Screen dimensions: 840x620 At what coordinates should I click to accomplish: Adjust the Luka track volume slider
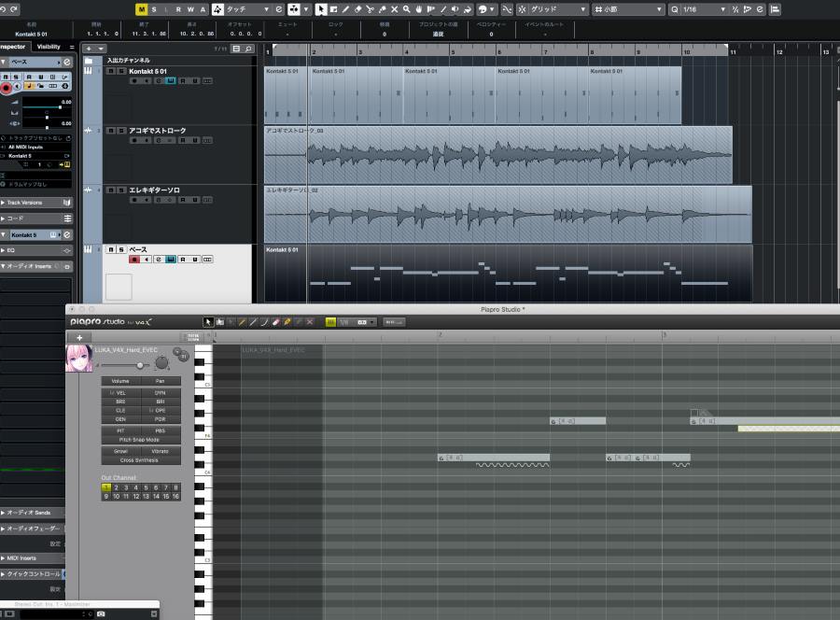pos(140,365)
